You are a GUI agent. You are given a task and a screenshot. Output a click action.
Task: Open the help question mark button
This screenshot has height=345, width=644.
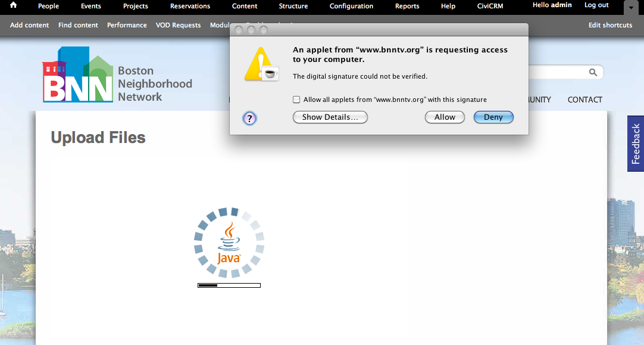249,119
